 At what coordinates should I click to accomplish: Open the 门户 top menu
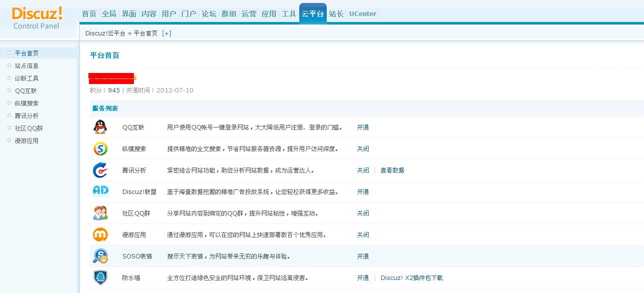(x=189, y=14)
